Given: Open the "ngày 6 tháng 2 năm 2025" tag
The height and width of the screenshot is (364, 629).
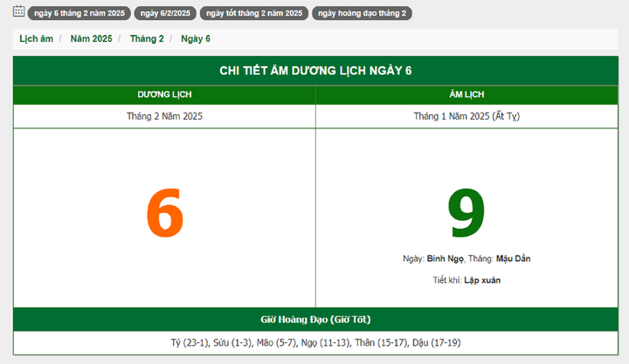Looking at the screenshot, I should click(79, 13).
